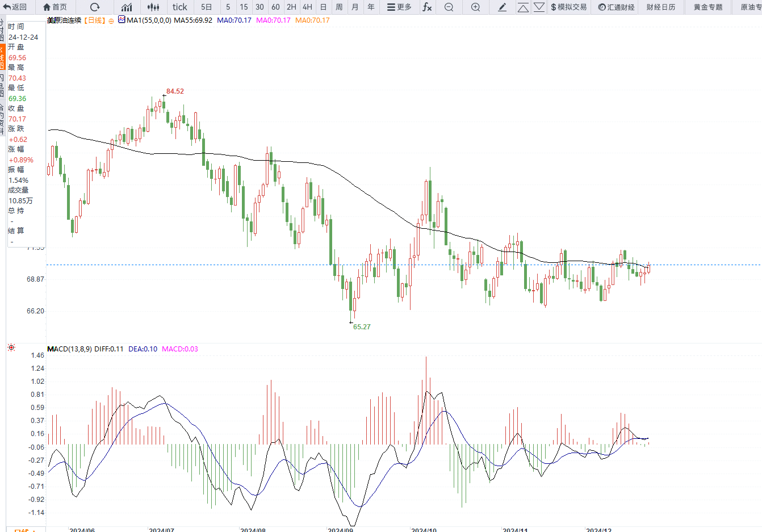Switch to yearly 年 timeframe
The image size is (762, 532).
click(371, 7)
